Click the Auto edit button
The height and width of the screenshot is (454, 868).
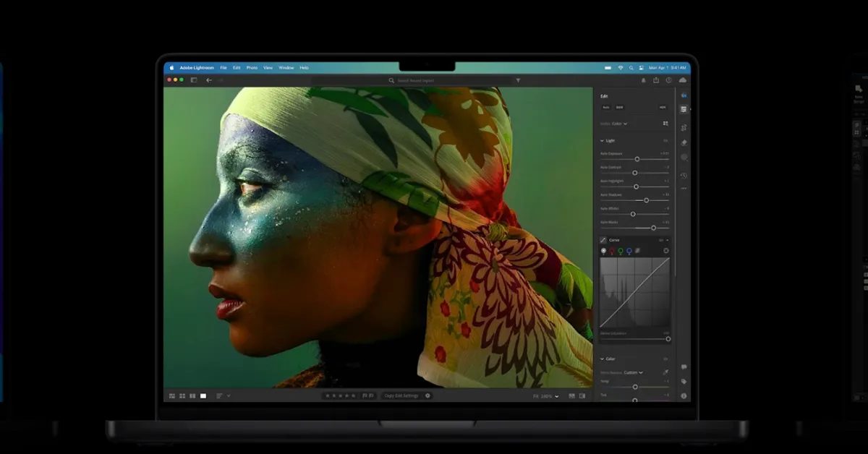pyautogui.click(x=606, y=107)
